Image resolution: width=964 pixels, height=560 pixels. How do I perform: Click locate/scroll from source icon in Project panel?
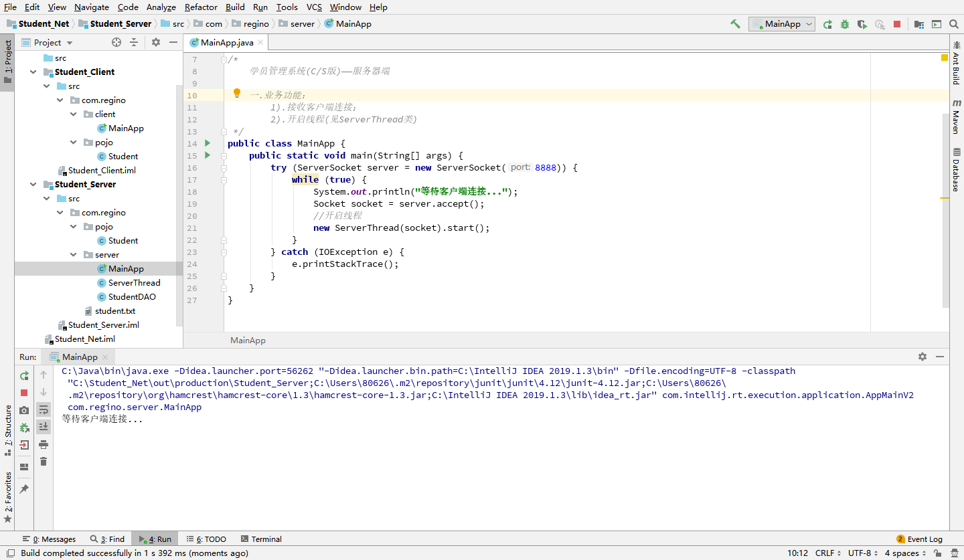(x=116, y=42)
